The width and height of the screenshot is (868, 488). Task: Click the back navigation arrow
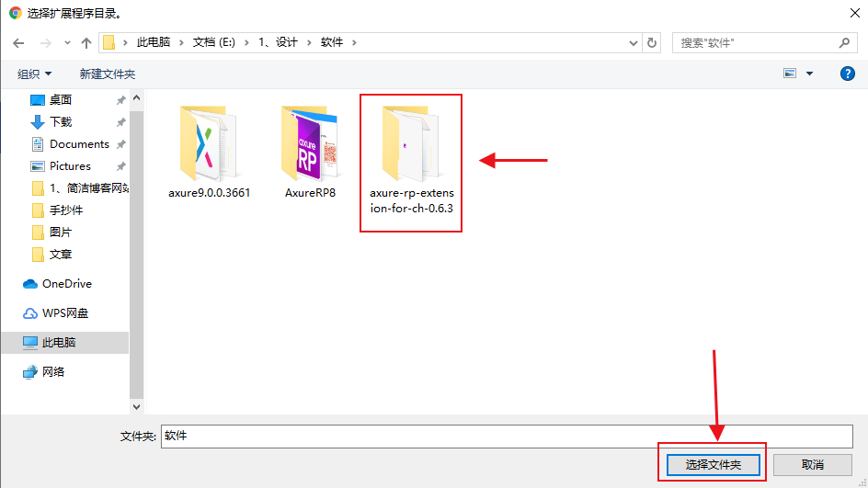click(x=18, y=42)
